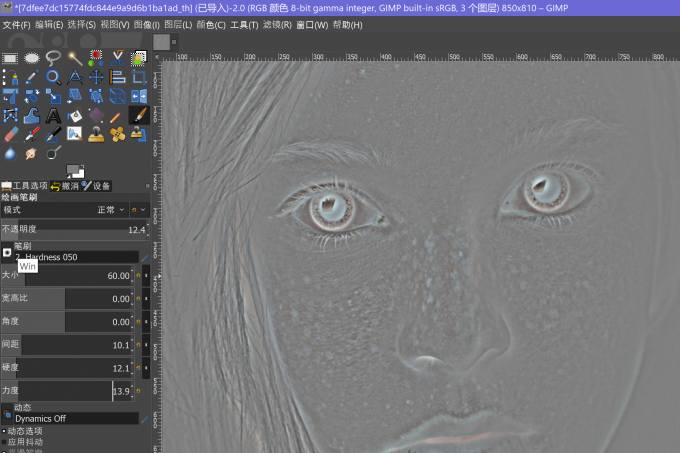The width and height of the screenshot is (680, 453).
Task: Open the 图层(L) menu
Action: (x=178, y=25)
